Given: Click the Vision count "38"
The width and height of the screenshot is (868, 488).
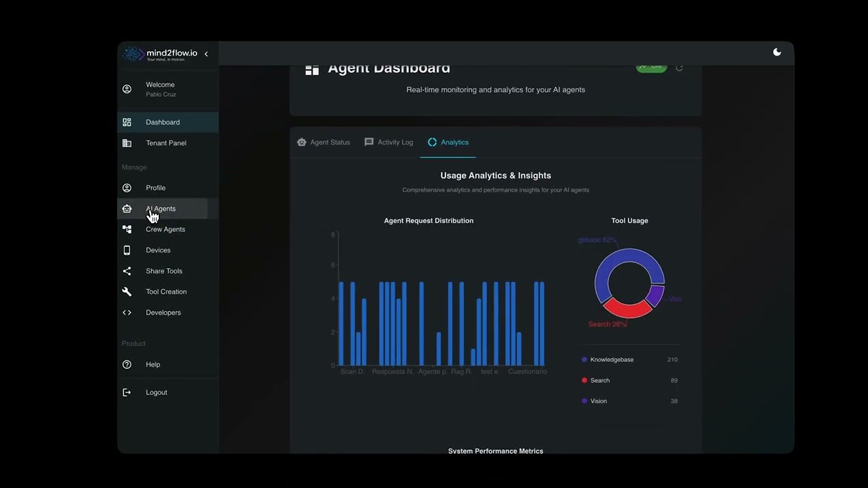Looking at the screenshot, I should click(674, 401).
